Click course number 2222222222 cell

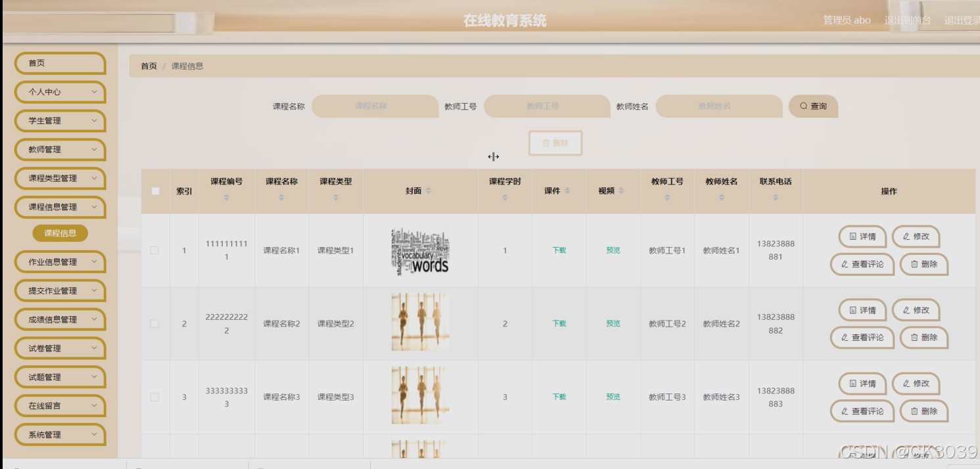tap(227, 324)
